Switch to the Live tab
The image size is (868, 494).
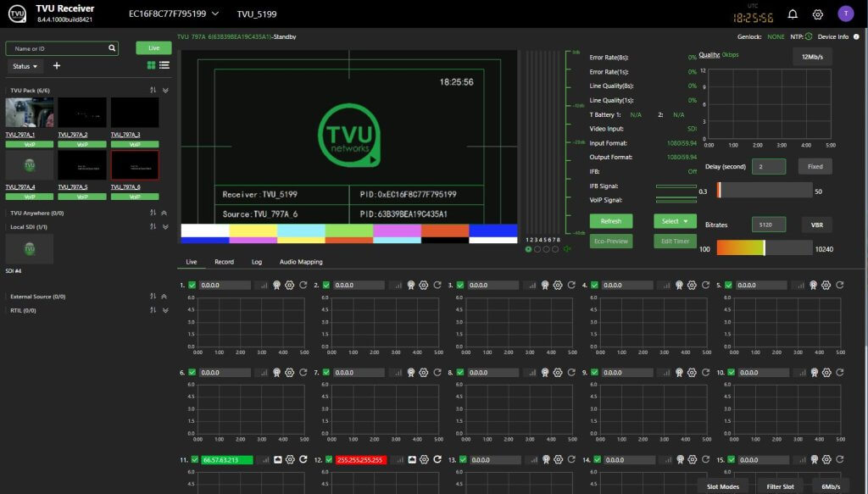[192, 262]
